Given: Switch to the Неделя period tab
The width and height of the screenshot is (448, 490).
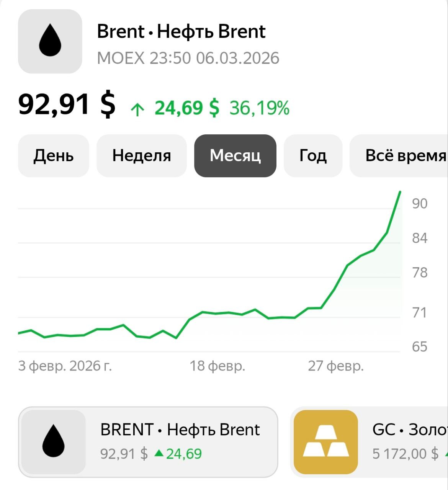Looking at the screenshot, I should (x=141, y=156).
